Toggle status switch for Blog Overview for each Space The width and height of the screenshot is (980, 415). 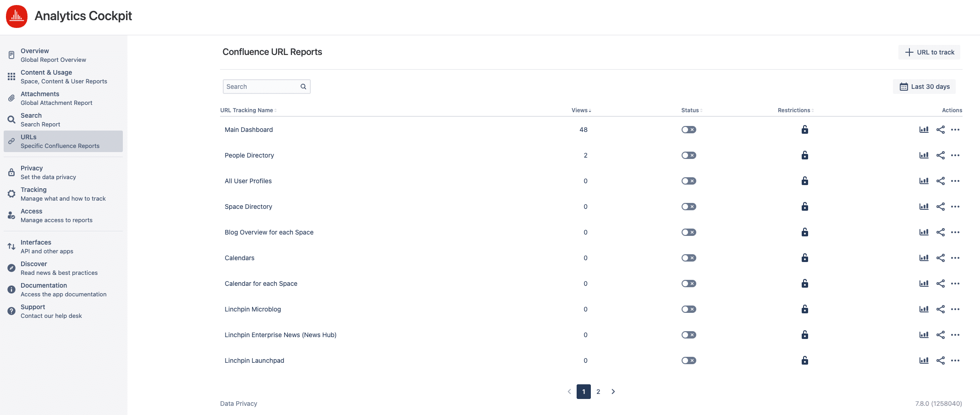[688, 232]
